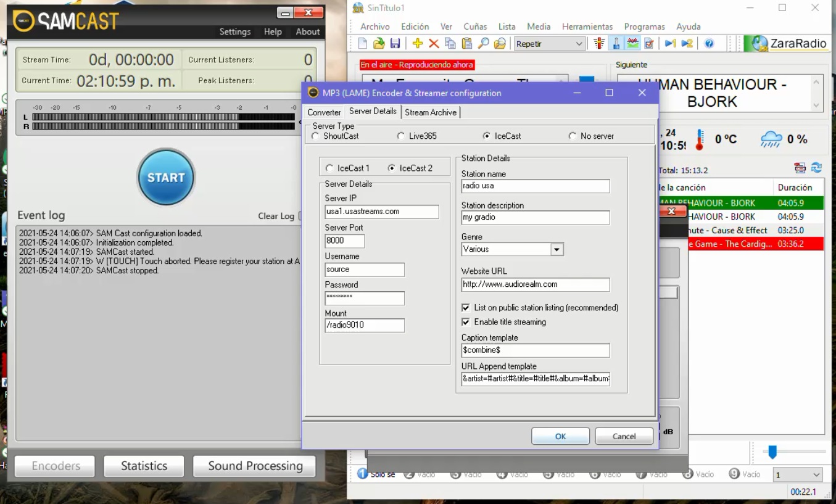Click ZaraRadio volume slider handle

click(x=772, y=452)
